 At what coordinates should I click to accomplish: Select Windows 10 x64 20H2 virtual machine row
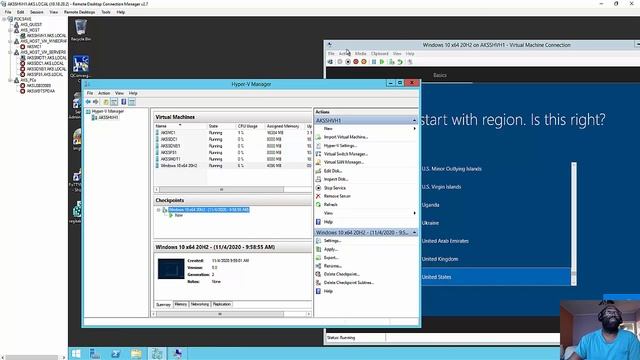pyautogui.click(x=232, y=166)
